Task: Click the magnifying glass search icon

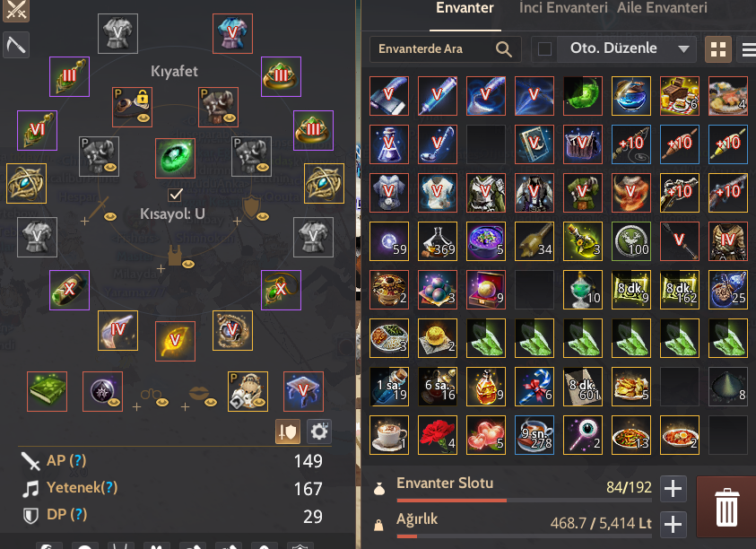Action: pos(503,48)
